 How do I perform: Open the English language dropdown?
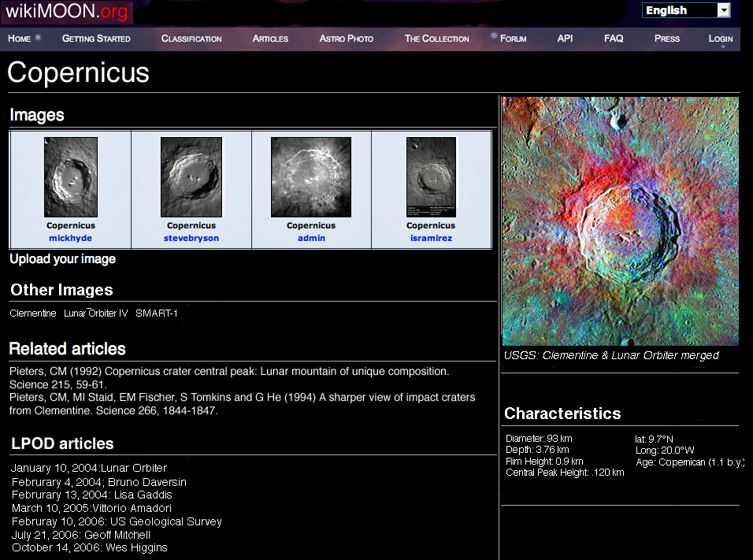pos(687,10)
